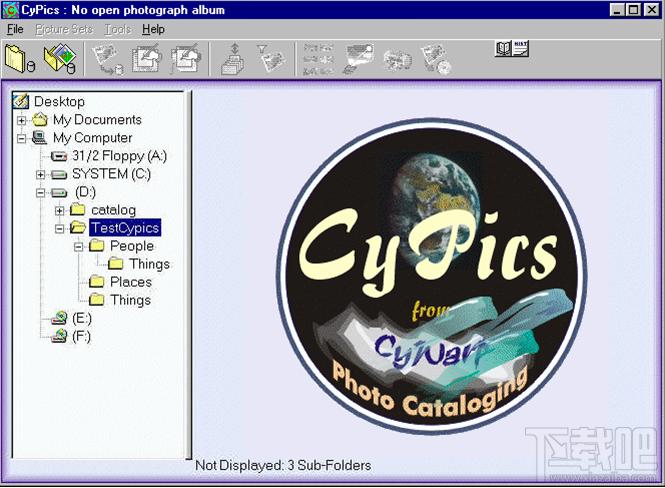Click the CyPics Photo Cataloging logo image

432,276
